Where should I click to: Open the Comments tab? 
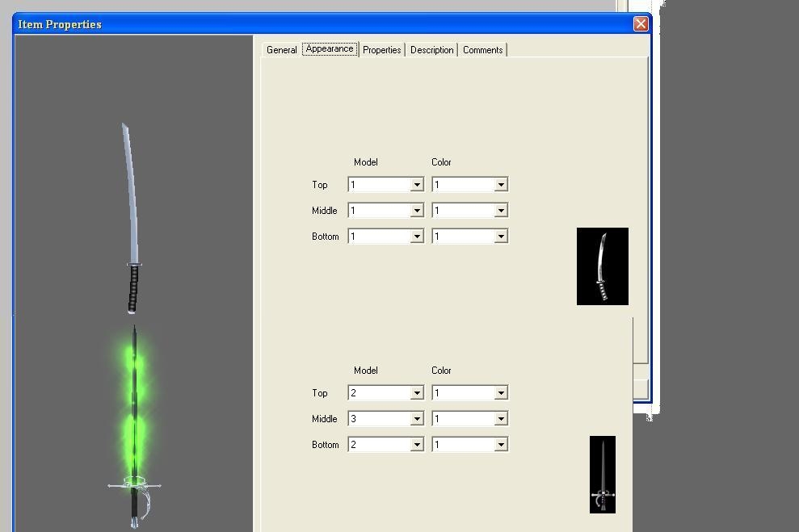click(482, 50)
